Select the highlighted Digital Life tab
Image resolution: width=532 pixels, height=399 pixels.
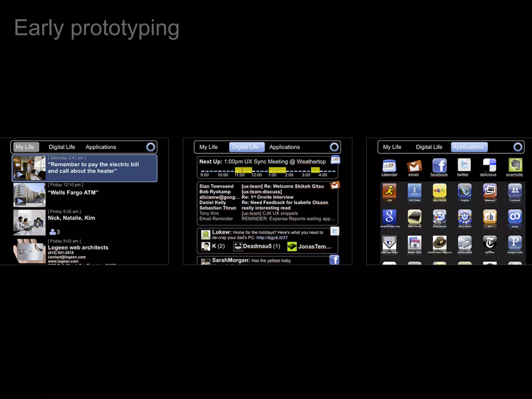tap(247, 147)
